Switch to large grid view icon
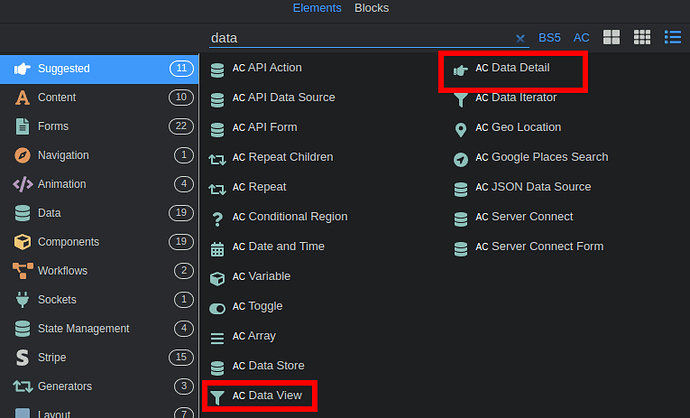The image size is (690, 418). pyautogui.click(x=611, y=37)
